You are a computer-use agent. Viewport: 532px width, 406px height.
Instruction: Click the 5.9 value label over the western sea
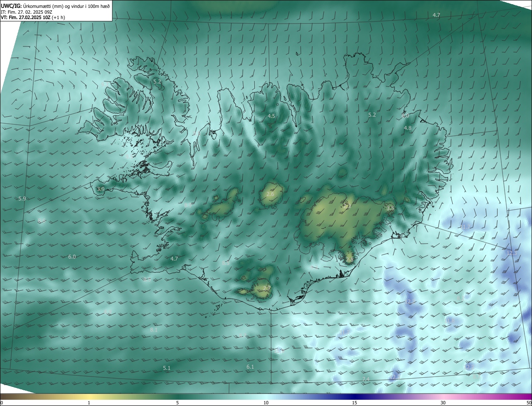22,199
